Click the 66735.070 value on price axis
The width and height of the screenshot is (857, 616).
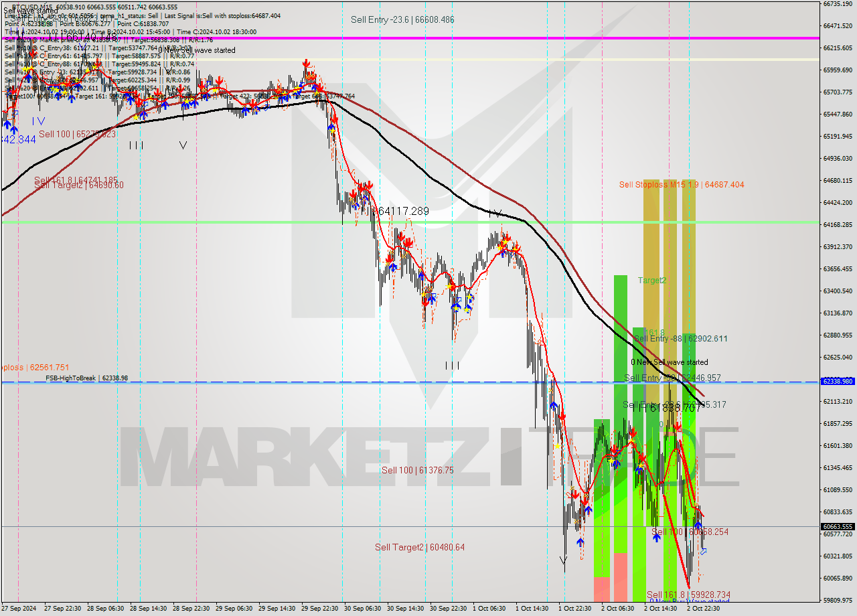click(838, 4)
